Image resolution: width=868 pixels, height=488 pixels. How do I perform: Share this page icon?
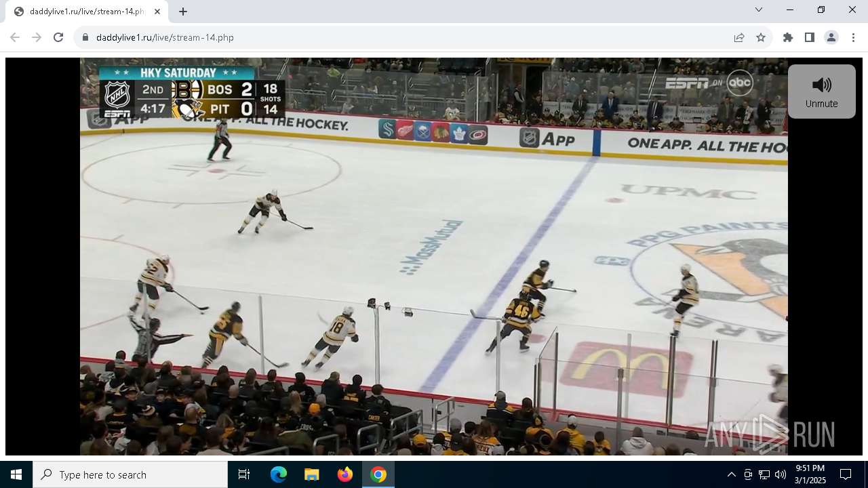739,37
